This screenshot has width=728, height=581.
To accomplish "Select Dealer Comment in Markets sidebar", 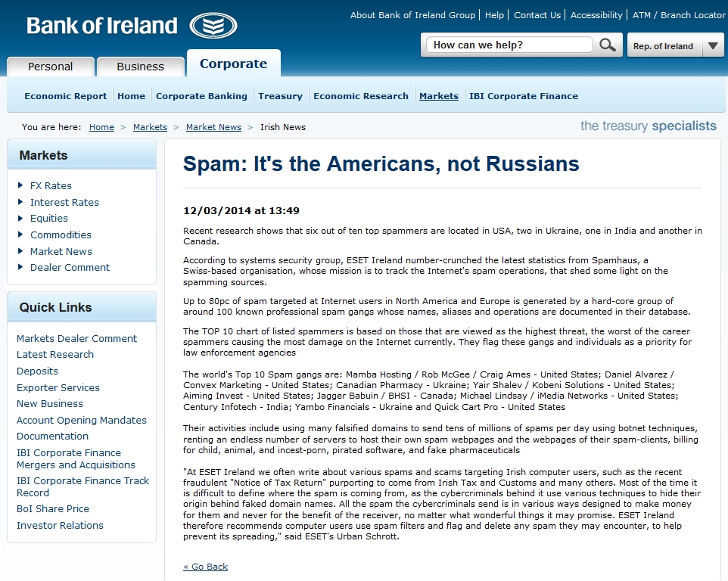I will coord(70,268).
